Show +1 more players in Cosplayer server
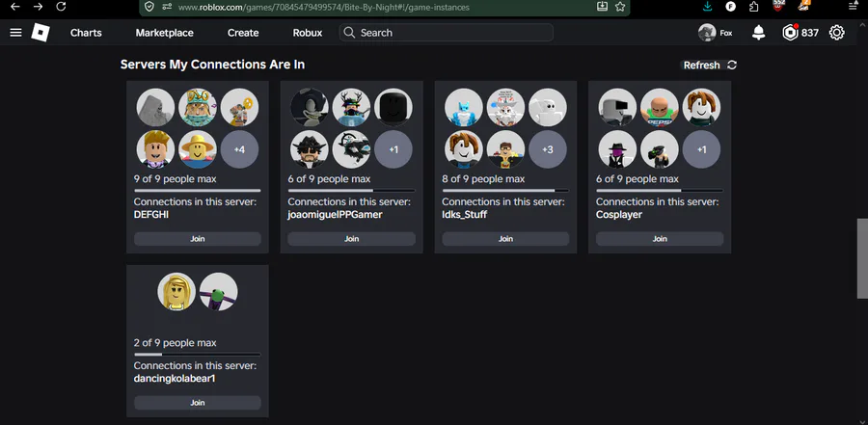Image resolution: width=868 pixels, height=425 pixels. point(701,149)
